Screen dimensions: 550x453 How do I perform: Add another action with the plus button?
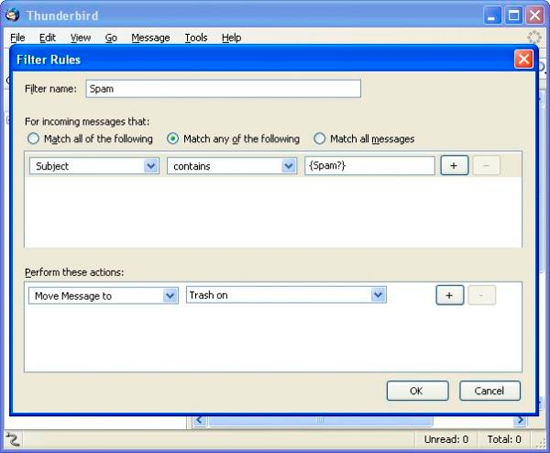pyautogui.click(x=450, y=295)
